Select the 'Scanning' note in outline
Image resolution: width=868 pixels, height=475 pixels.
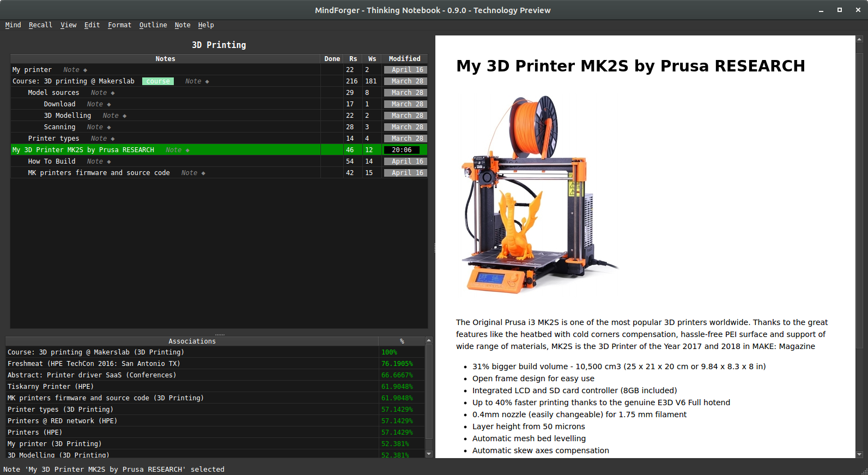pyautogui.click(x=59, y=127)
